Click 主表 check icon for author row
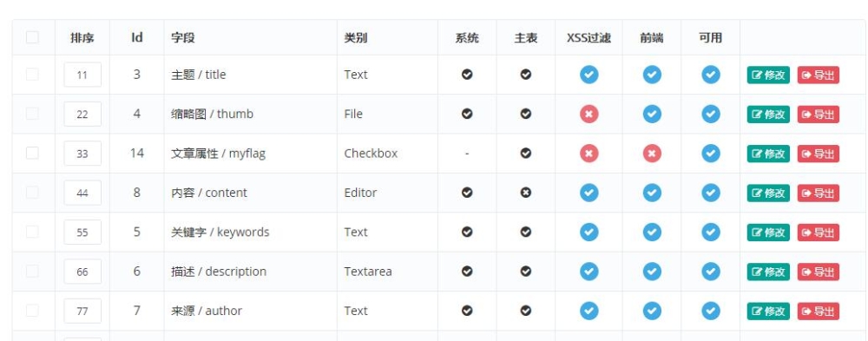This screenshot has width=868, height=341. click(x=526, y=311)
